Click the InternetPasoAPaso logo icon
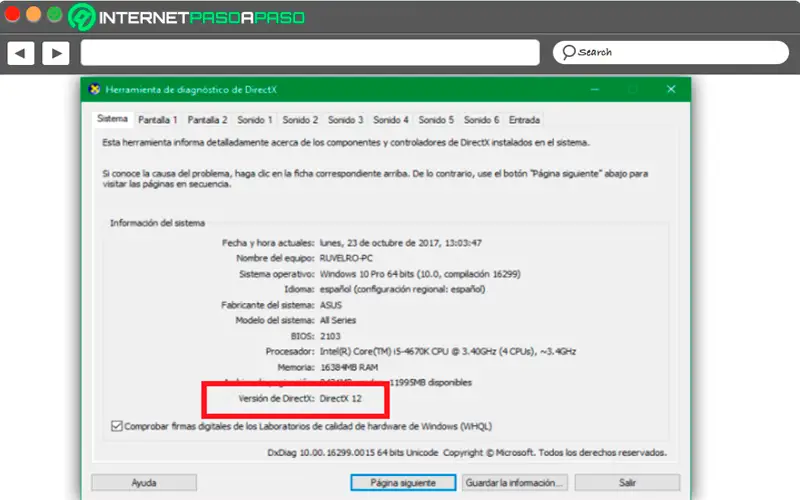This screenshot has height=500, width=800. 82,17
